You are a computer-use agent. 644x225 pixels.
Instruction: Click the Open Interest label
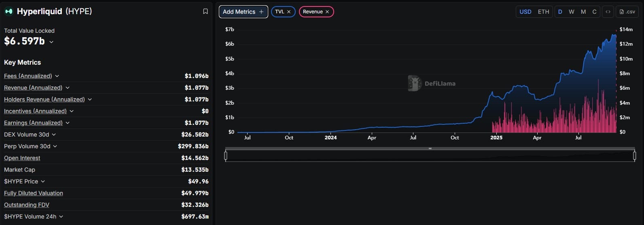22,158
